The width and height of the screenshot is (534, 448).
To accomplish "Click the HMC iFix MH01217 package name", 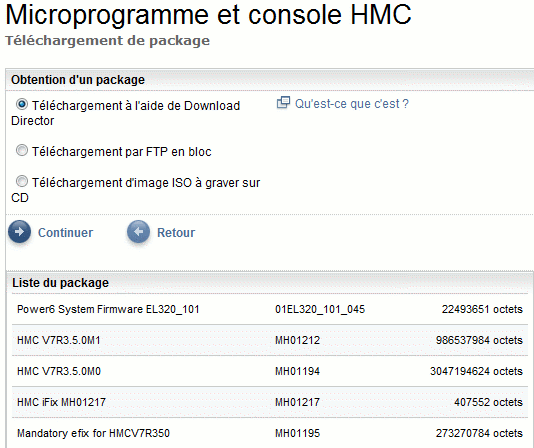I will click(61, 402).
